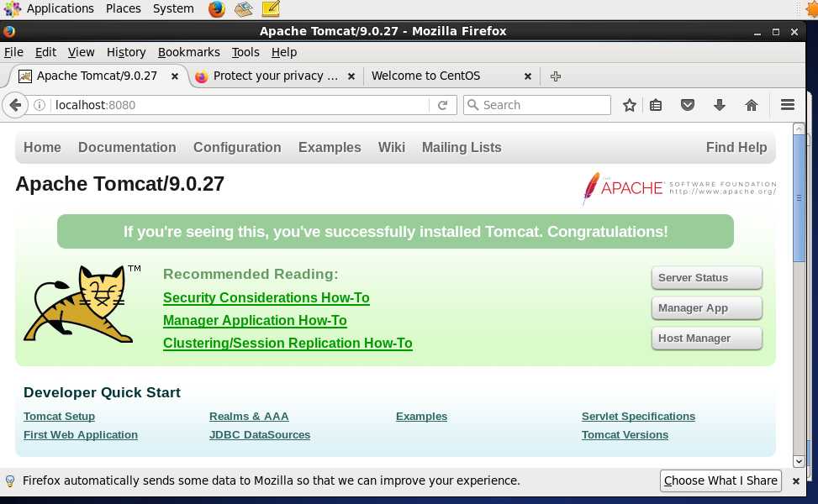This screenshot has width=818, height=504.
Task: Open the JDBC DataSources link
Action: click(x=260, y=434)
